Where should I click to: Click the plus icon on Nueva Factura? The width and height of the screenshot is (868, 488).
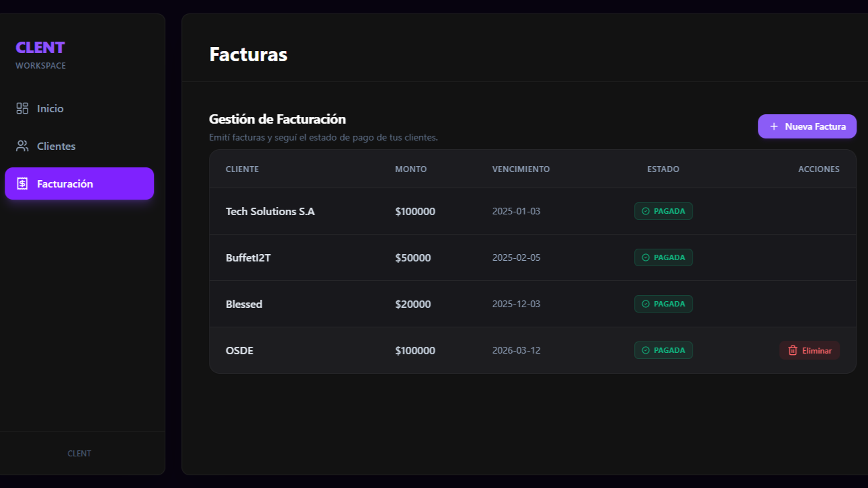tap(774, 126)
